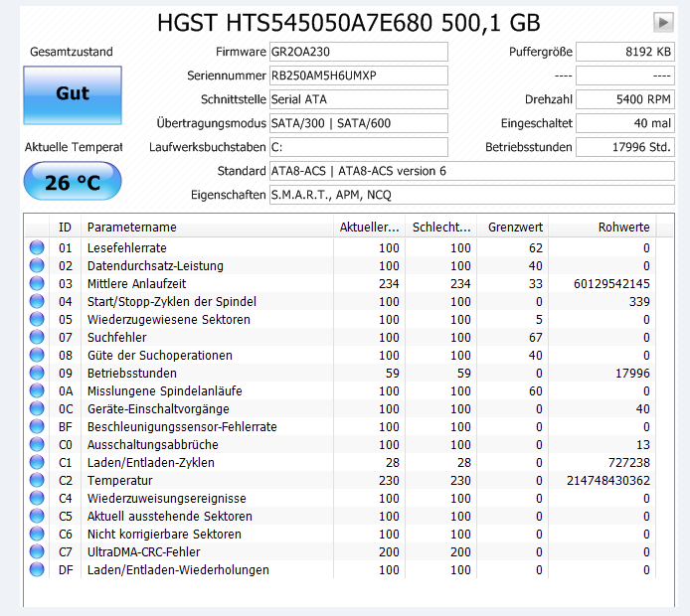Click threshold value 67 of Suchfehler
Image resolution: width=690 pixels, height=616 pixels.
[536, 337]
